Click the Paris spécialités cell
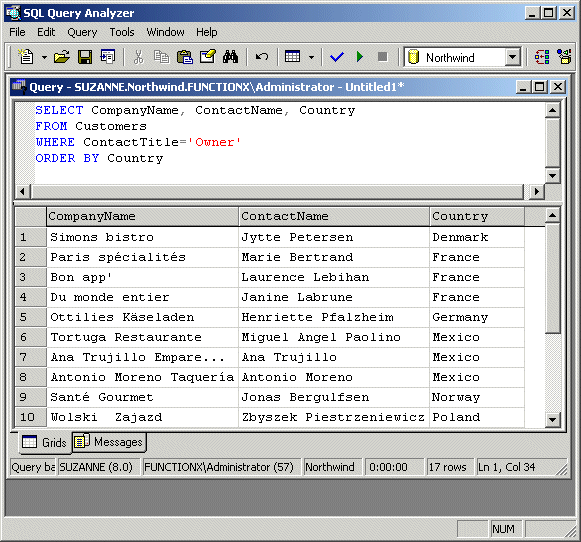 (x=143, y=257)
